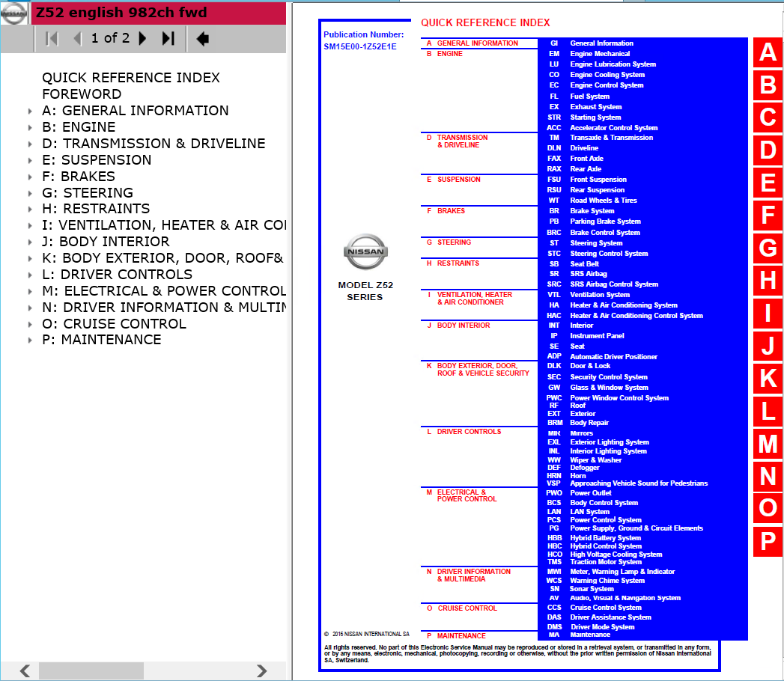This screenshot has width=784, height=681.
Task: Select N: DRIVER INFORMATION tree item
Action: [164, 308]
